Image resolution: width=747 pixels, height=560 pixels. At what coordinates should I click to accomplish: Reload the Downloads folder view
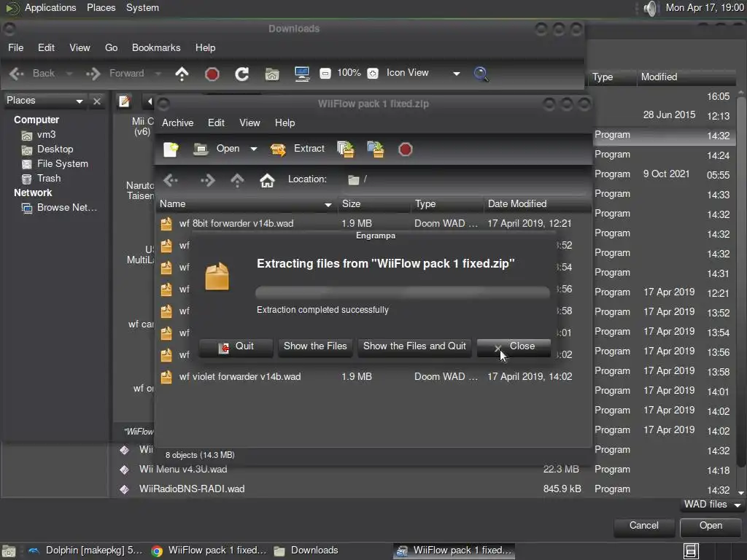tap(242, 74)
